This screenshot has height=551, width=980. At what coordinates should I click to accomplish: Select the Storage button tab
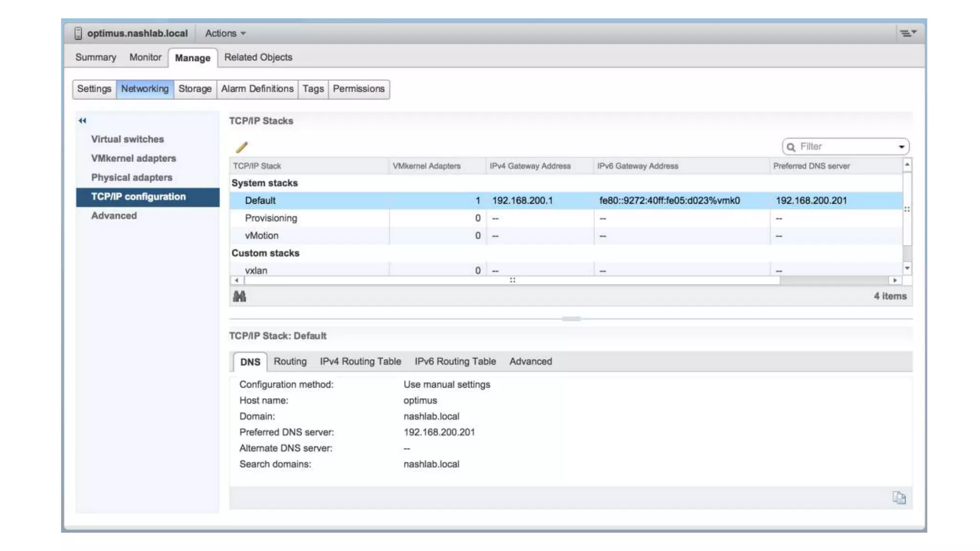(195, 89)
